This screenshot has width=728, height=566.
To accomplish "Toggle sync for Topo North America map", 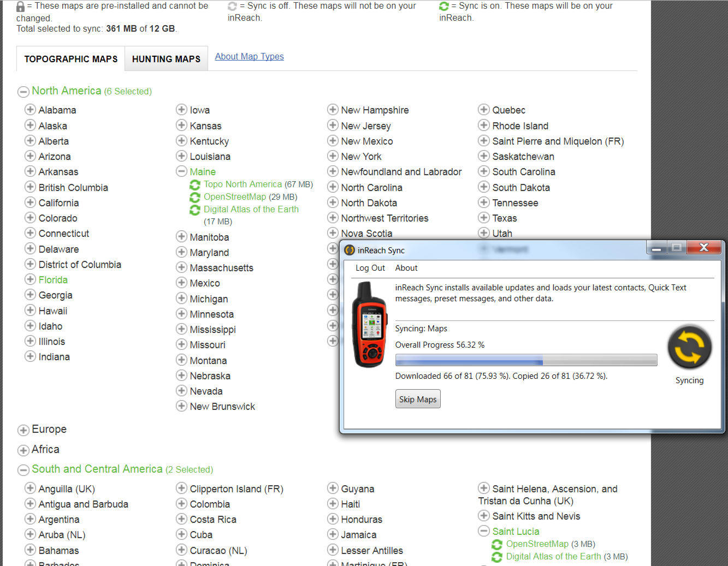I will 195,185.
